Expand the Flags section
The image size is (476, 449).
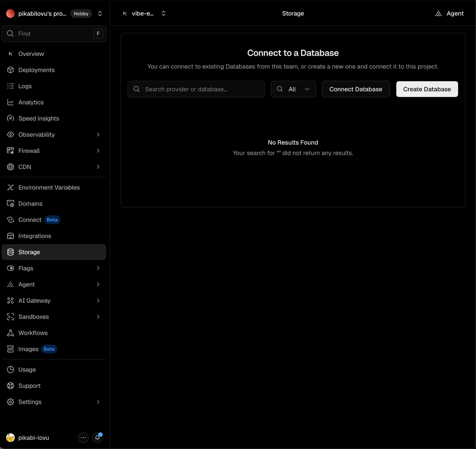pyautogui.click(x=98, y=268)
